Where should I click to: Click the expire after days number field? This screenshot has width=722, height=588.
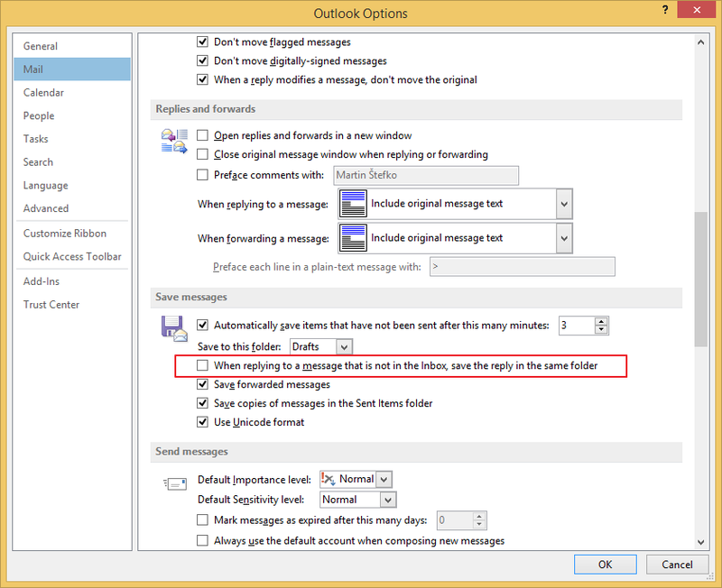click(x=455, y=520)
